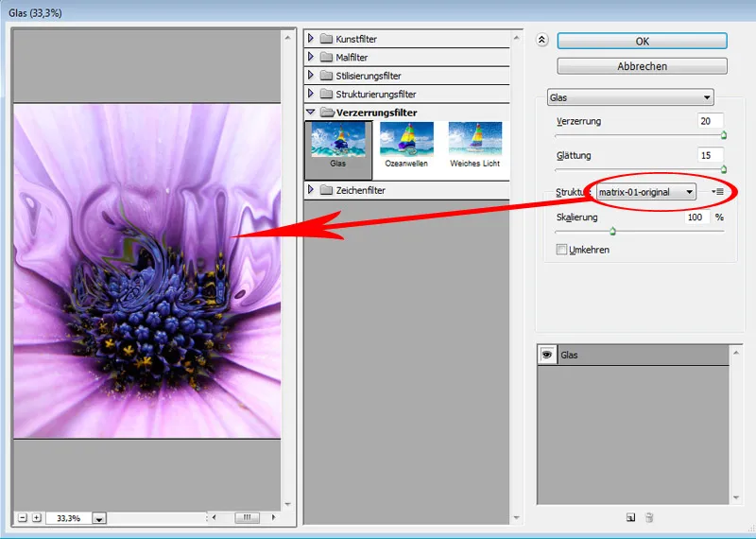Image resolution: width=756 pixels, height=539 pixels.
Task: Click filter list scroll-up arrow
Action: [x=516, y=38]
